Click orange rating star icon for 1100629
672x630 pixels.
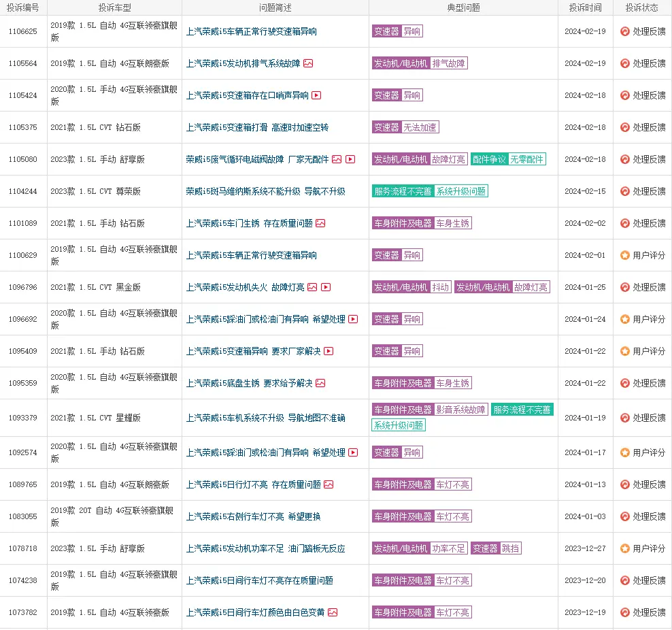click(625, 255)
